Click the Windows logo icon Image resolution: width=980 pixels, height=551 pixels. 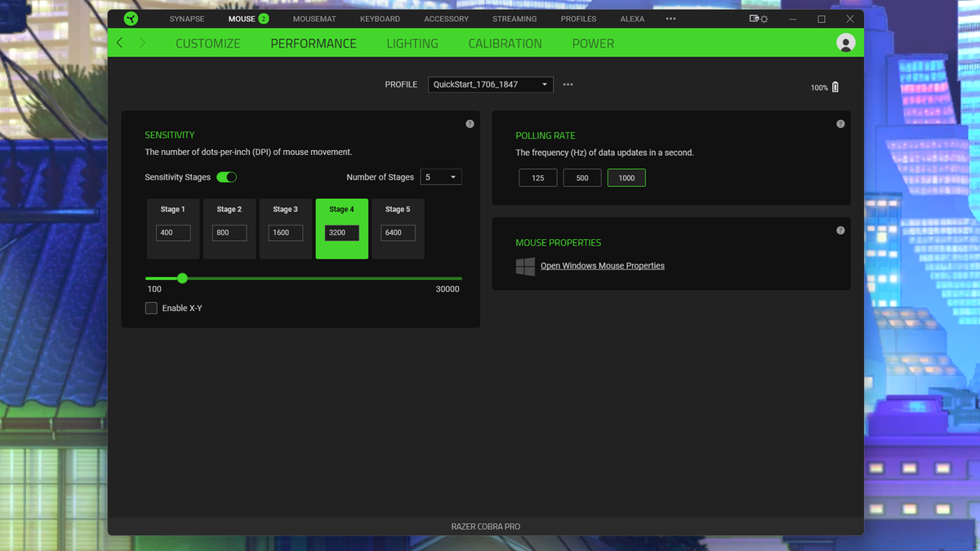pos(525,266)
